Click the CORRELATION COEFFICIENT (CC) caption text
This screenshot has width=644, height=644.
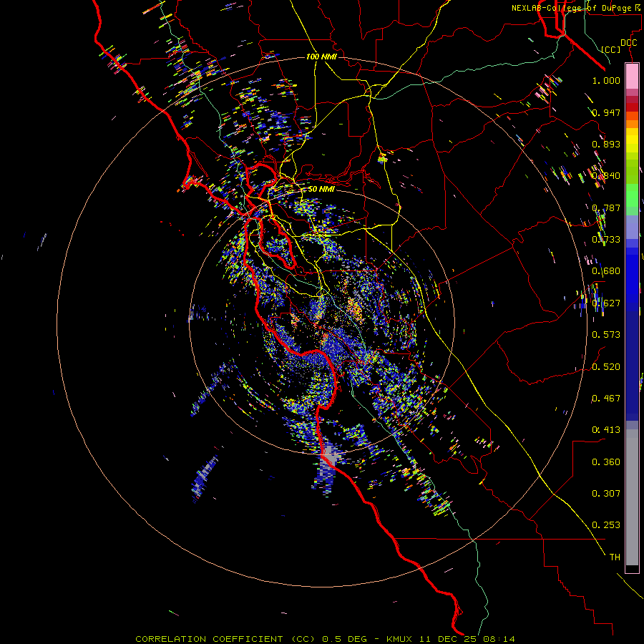[225, 639]
